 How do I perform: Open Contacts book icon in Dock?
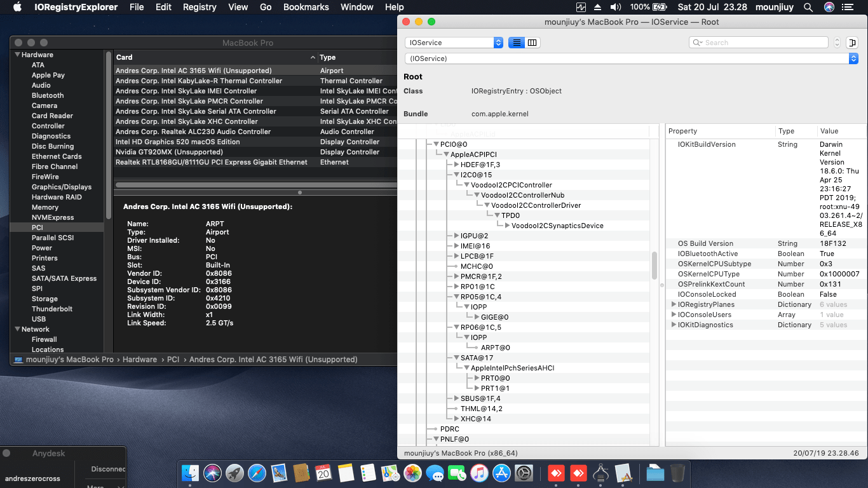click(x=301, y=473)
